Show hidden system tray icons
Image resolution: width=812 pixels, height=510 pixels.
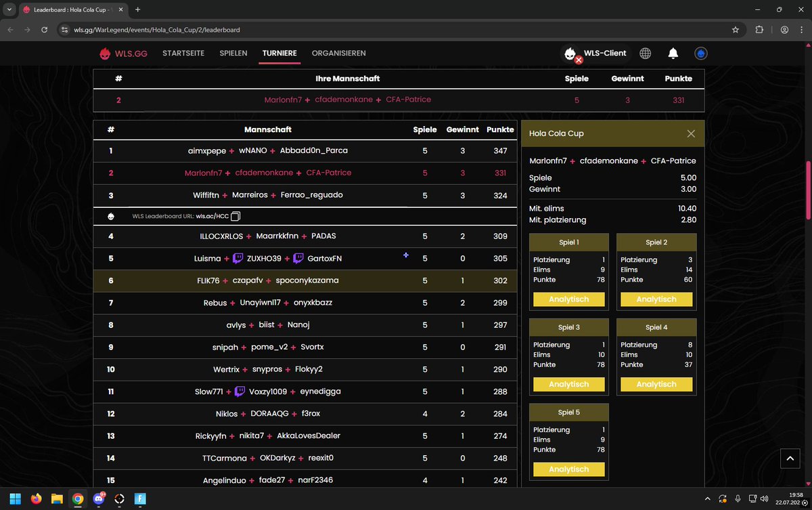[708, 499]
